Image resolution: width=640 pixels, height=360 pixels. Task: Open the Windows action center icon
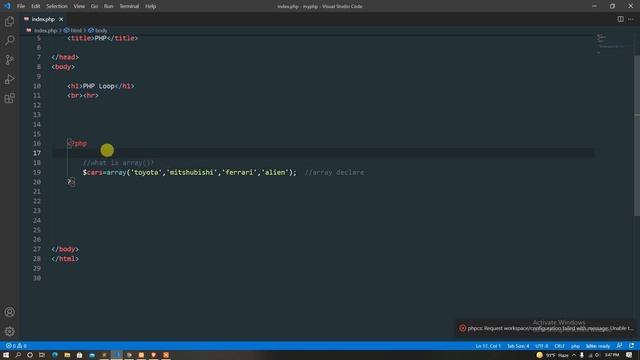click(x=629, y=355)
